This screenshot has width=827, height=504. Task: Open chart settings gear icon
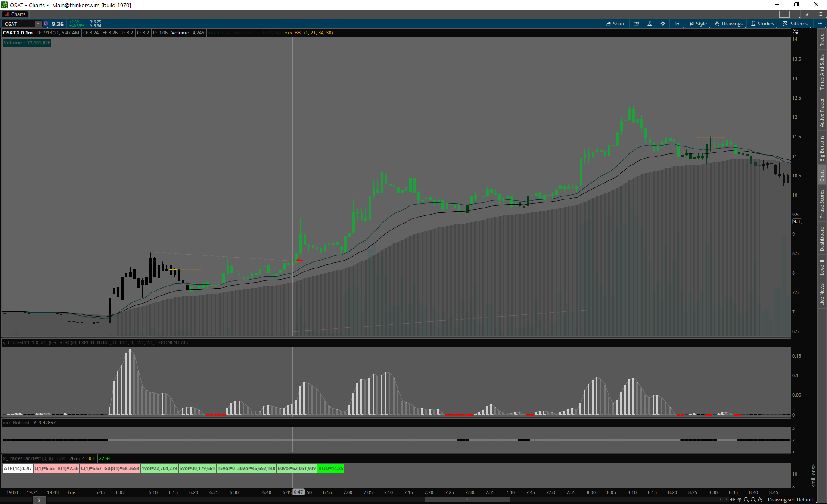(663, 24)
